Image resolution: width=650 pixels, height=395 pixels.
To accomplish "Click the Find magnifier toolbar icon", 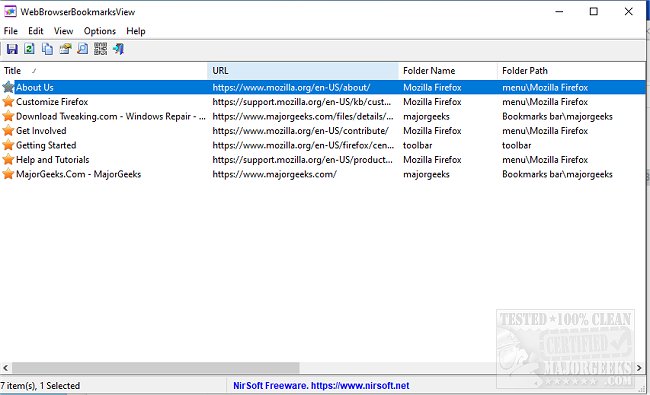I will tap(83, 49).
